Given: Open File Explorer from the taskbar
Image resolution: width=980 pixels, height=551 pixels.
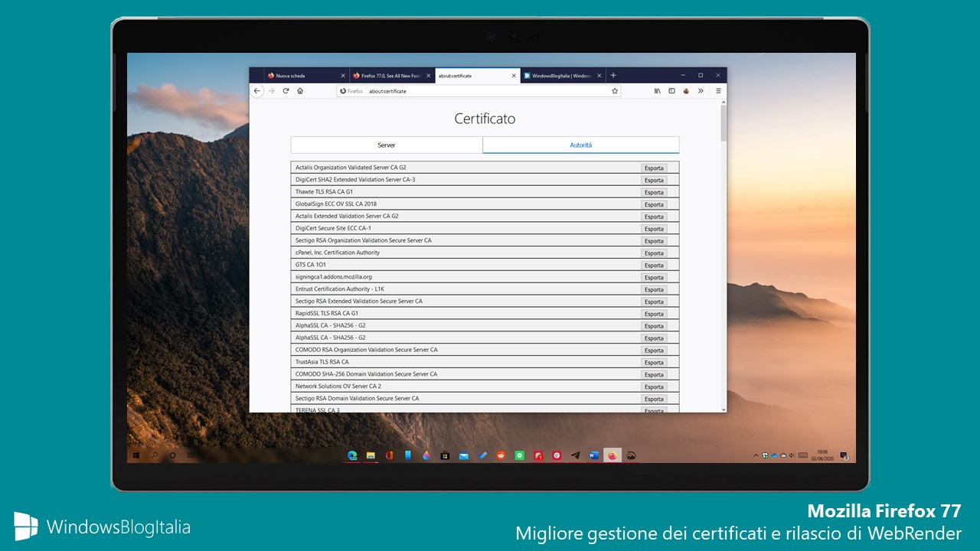Looking at the screenshot, I should pos(371,455).
